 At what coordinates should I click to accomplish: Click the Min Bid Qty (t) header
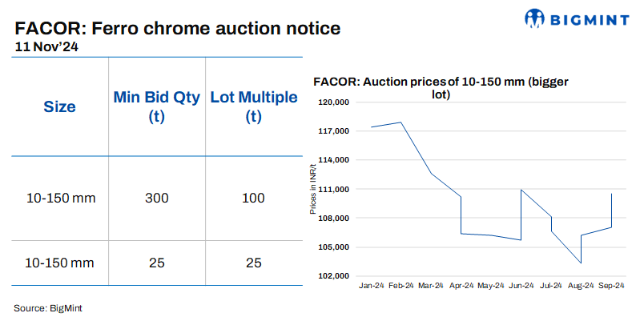coord(156,106)
